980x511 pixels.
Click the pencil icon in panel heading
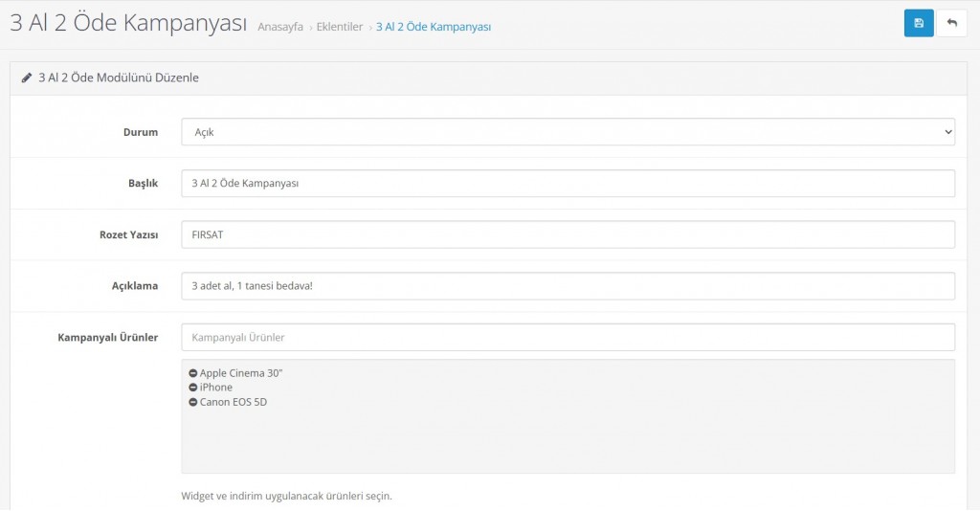pos(27,78)
